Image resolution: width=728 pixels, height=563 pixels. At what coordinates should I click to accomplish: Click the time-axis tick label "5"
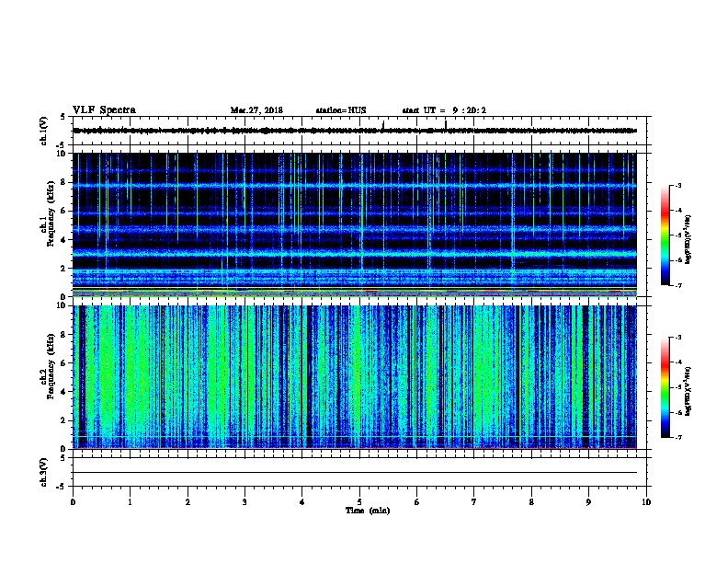359,502
